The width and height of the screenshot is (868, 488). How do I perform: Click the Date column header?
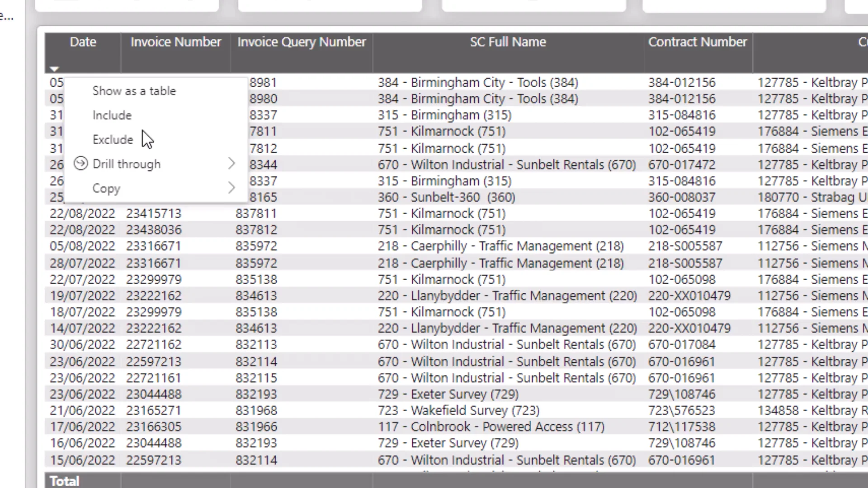(x=83, y=42)
